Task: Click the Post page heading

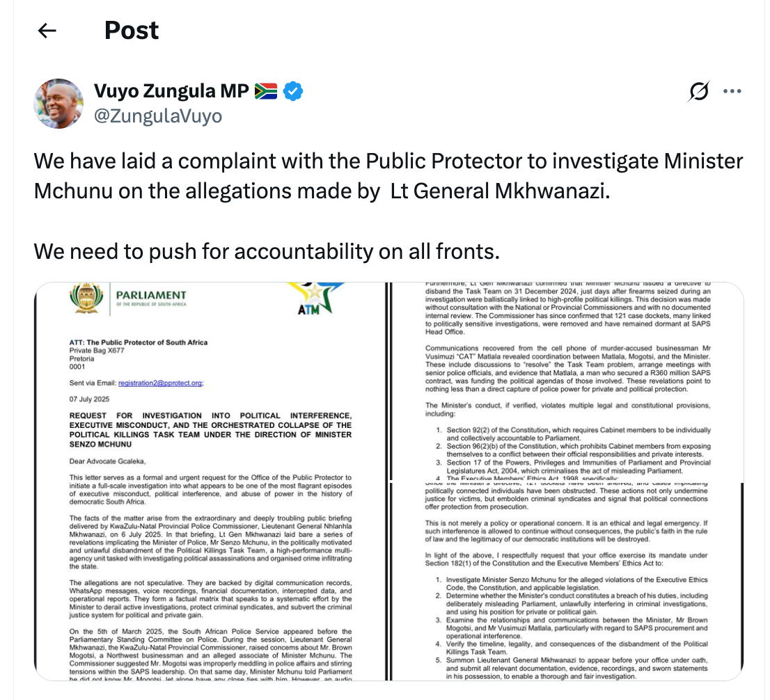Action: (x=132, y=31)
